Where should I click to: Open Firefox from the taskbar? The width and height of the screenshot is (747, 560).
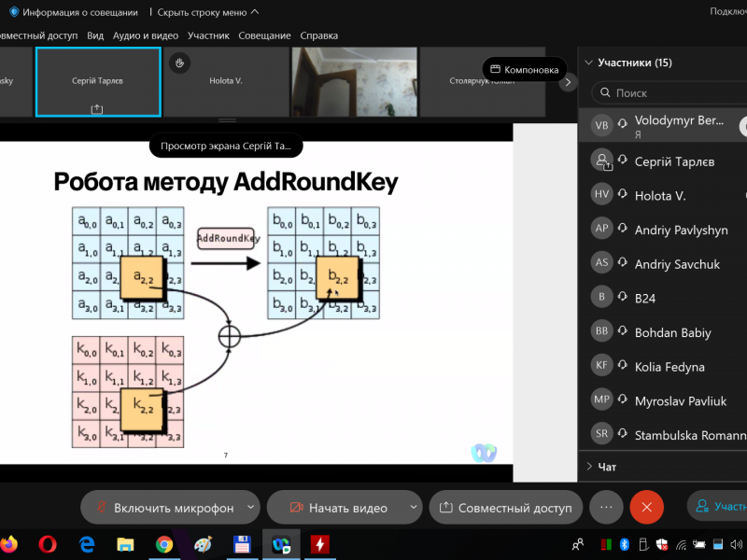click(7, 544)
